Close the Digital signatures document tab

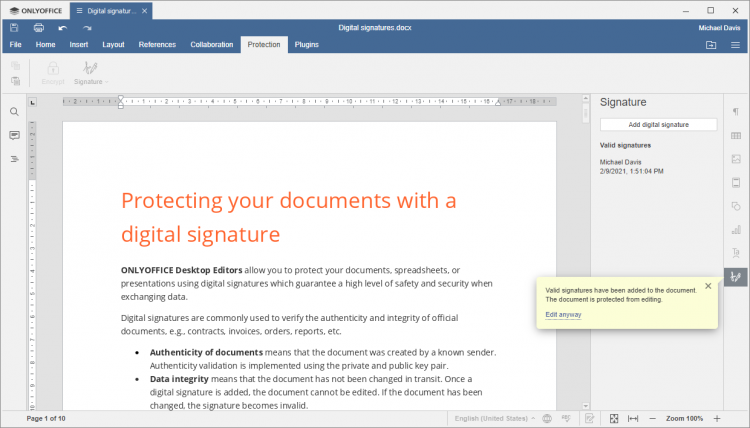(144, 11)
